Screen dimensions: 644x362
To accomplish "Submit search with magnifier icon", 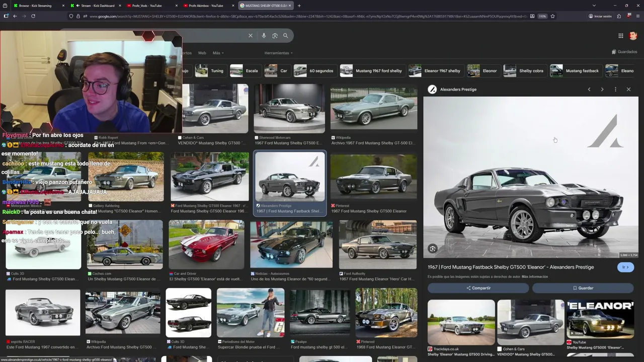I will click(x=285, y=36).
